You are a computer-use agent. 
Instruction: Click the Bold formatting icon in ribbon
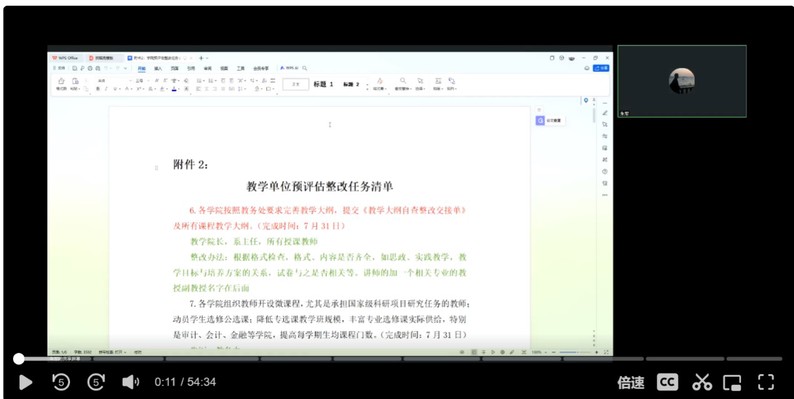point(98,89)
